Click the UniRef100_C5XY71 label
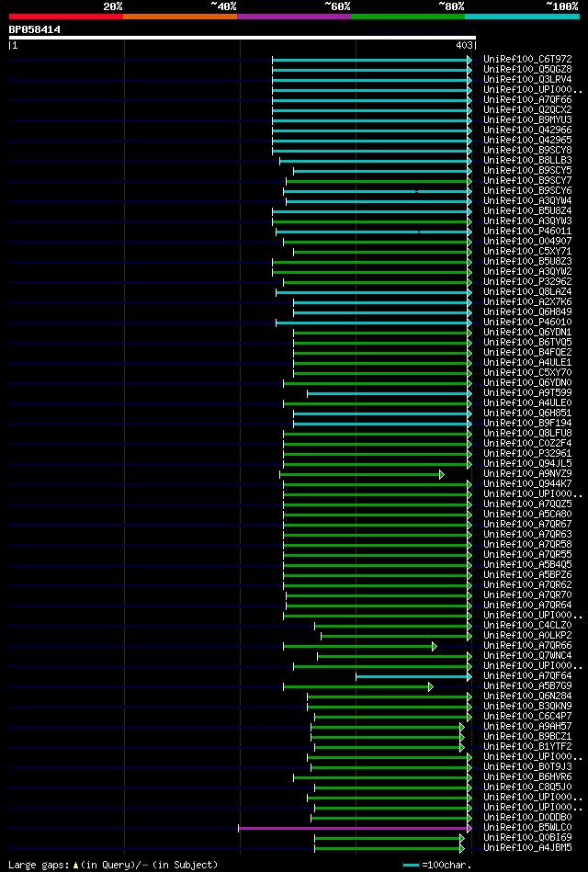The image size is (588, 872). coord(527,252)
